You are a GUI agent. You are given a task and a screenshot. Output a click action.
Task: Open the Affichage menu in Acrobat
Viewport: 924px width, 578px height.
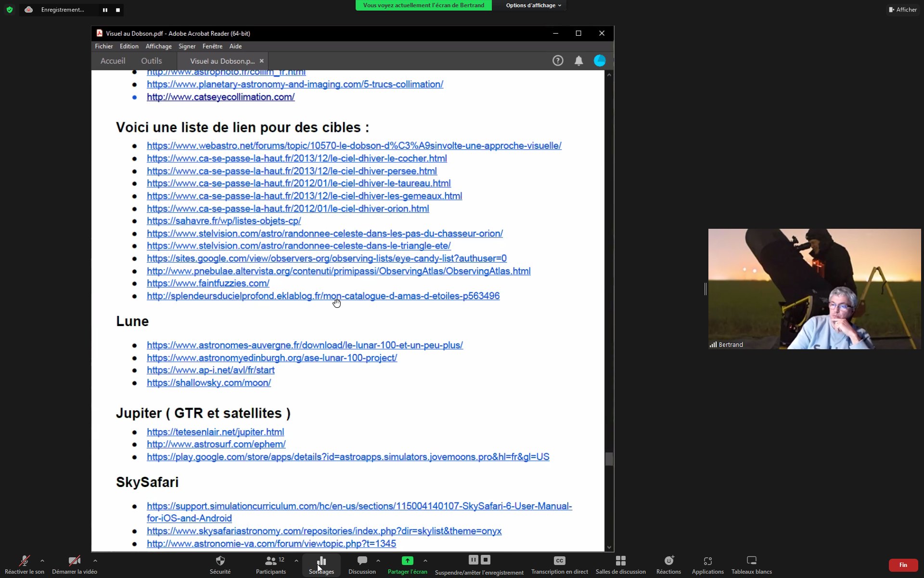[x=159, y=46]
